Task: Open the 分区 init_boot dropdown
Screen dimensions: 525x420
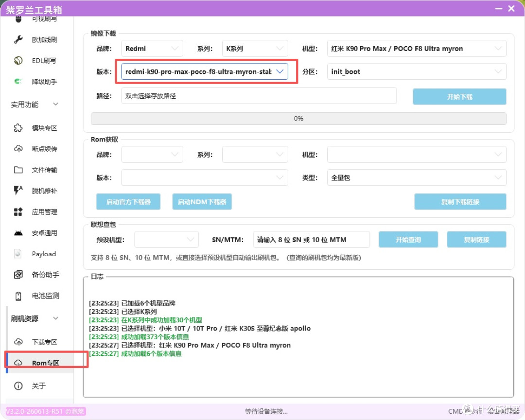Action: click(x=417, y=71)
